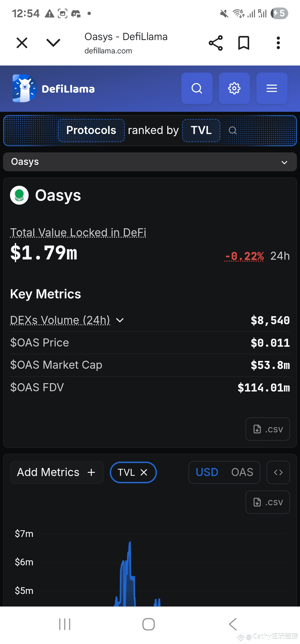Viewport: 300px width, 644px height.
Task: Open the DefiLlama search button
Action: [197, 88]
